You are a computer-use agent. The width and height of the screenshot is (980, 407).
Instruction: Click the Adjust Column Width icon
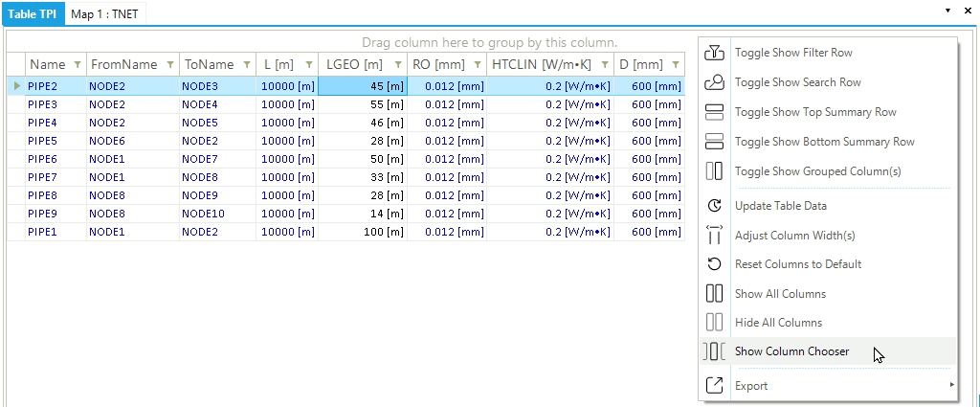714,236
